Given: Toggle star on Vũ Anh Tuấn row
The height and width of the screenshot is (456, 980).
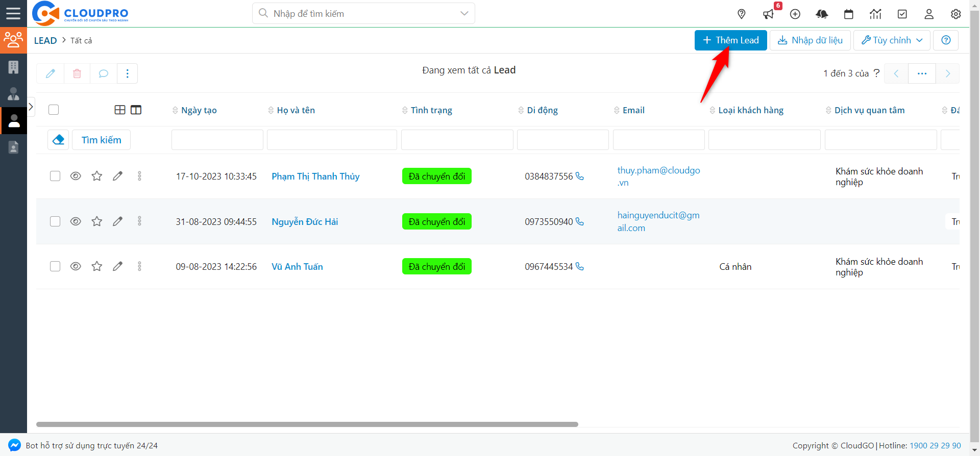Looking at the screenshot, I should click(x=97, y=266).
